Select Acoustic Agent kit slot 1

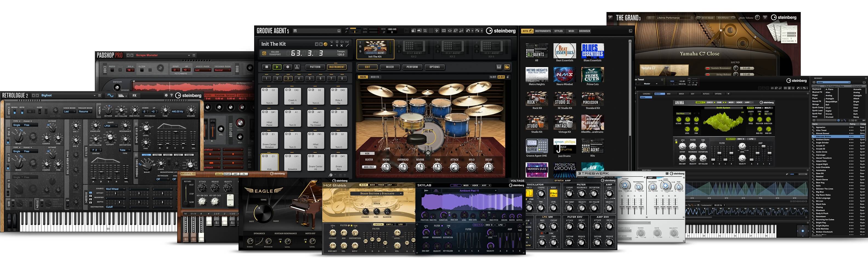pyautogui.click(x=375, y=50)
